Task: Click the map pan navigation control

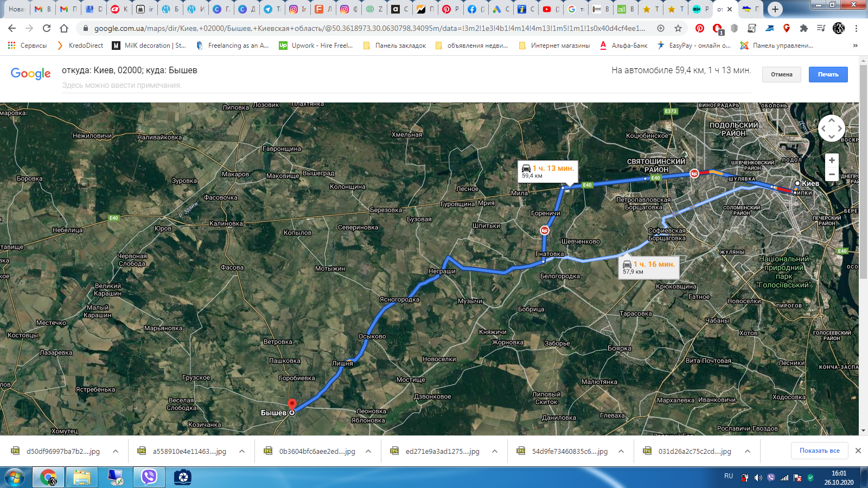Action: click(832, 129)
